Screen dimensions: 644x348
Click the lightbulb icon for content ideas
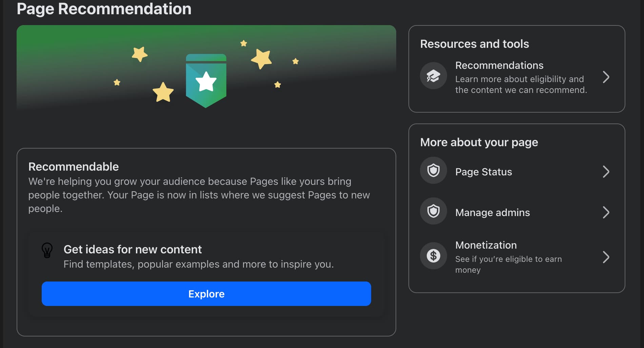[x=47, y=250]
